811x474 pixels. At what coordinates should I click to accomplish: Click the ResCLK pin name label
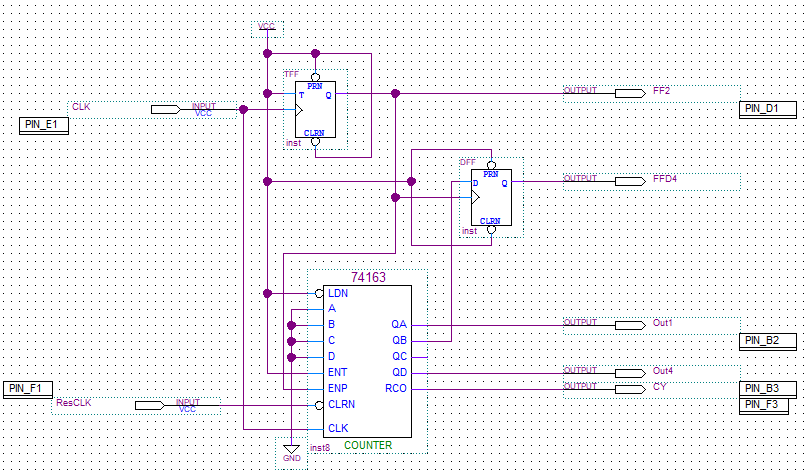(x=73, y=403)
